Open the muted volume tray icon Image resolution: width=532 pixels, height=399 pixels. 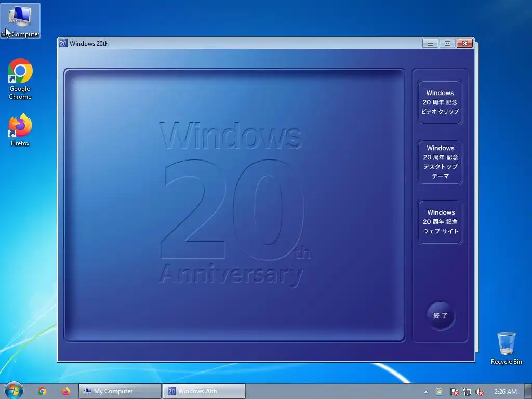coord(480,392)
